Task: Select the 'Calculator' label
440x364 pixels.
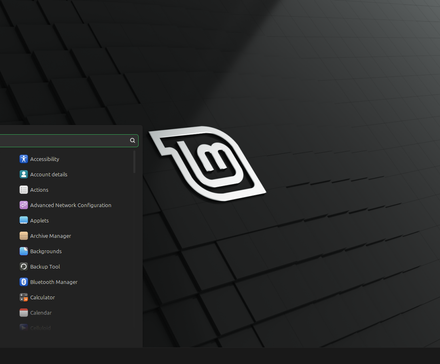Action: point(42,297)
